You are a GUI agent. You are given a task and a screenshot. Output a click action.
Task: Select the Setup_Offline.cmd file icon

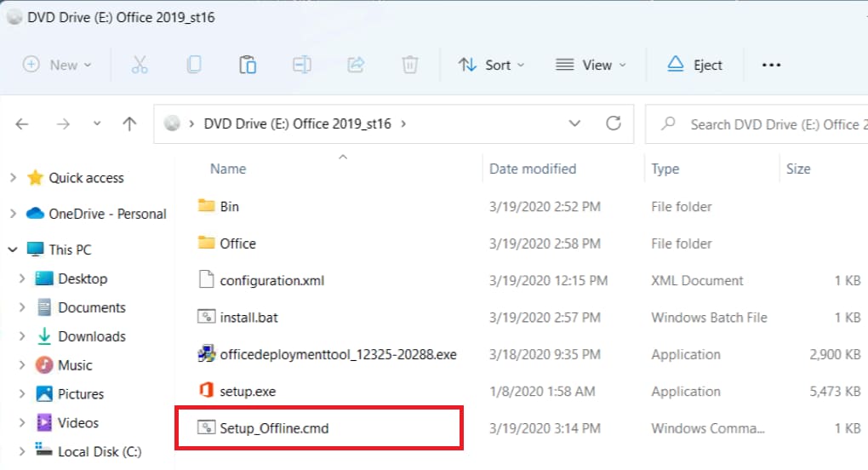click(207, 427)
